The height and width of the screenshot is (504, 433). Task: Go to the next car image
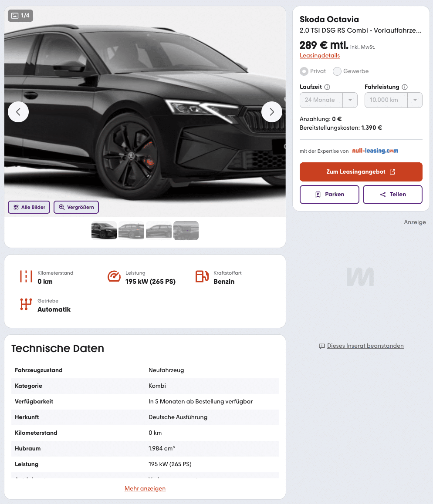(x=272, y=112)
